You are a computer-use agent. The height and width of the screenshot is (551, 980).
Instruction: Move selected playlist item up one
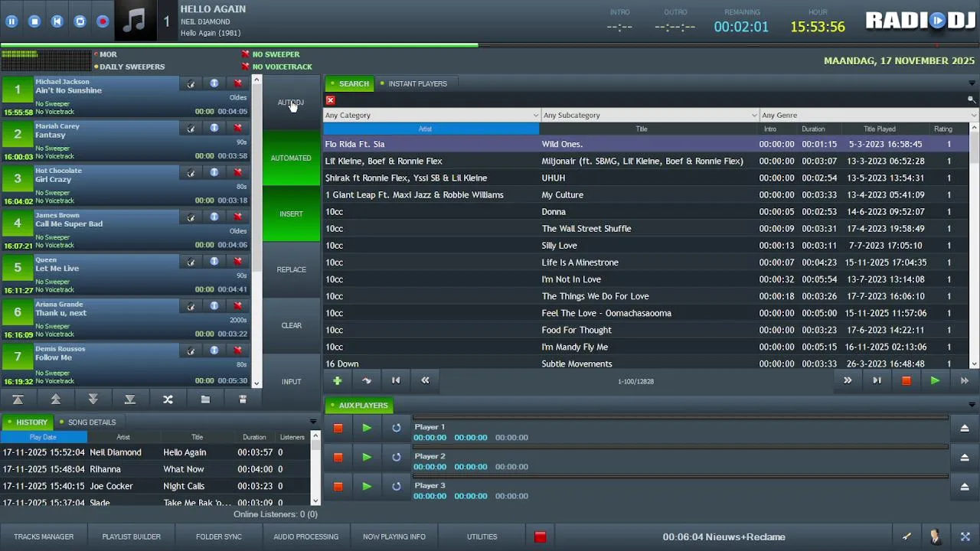click(55, 399)
